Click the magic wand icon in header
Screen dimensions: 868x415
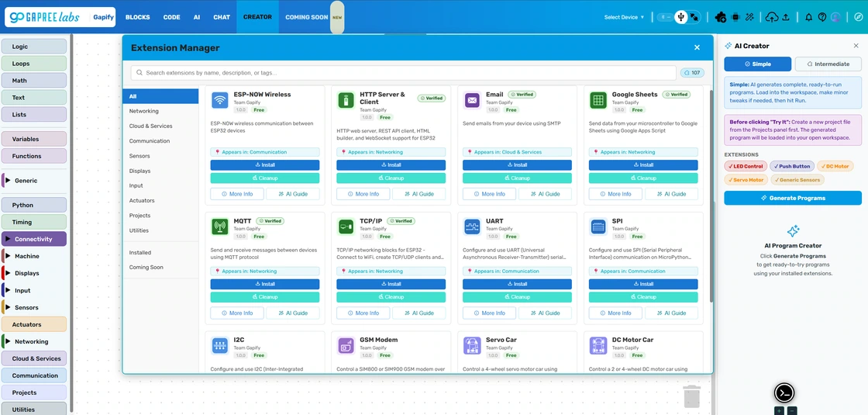pos(750,17)
